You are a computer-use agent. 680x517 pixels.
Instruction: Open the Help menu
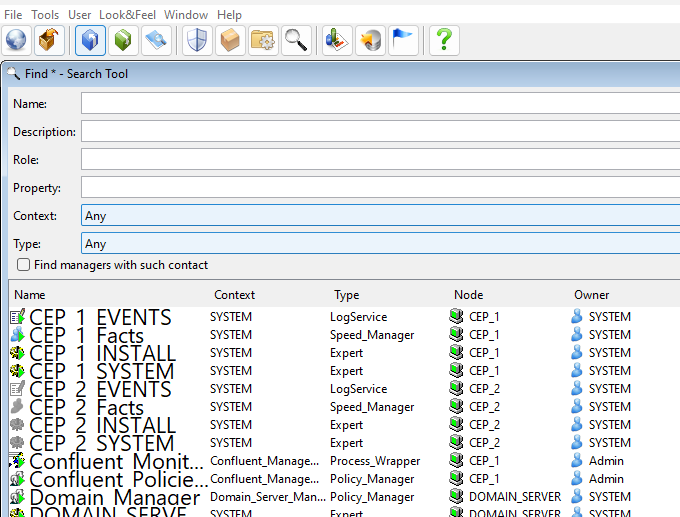click(x=229, y=15)
